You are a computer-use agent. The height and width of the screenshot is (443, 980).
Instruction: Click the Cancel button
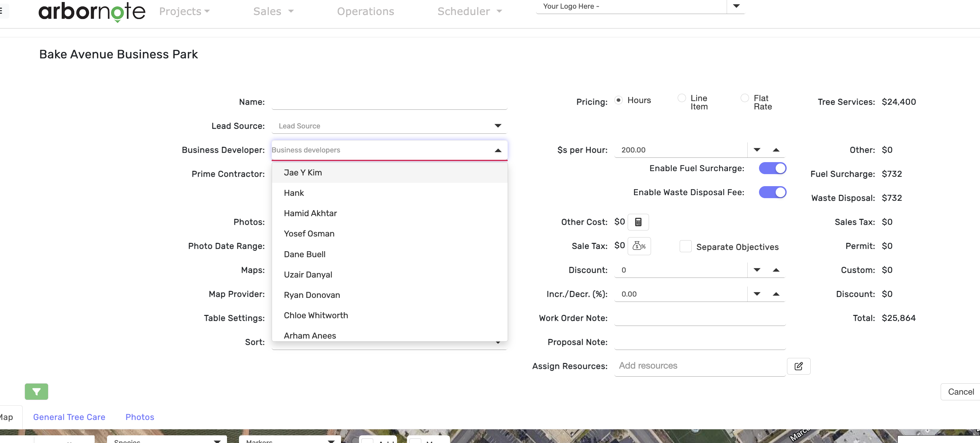click(x=961, y=392)
